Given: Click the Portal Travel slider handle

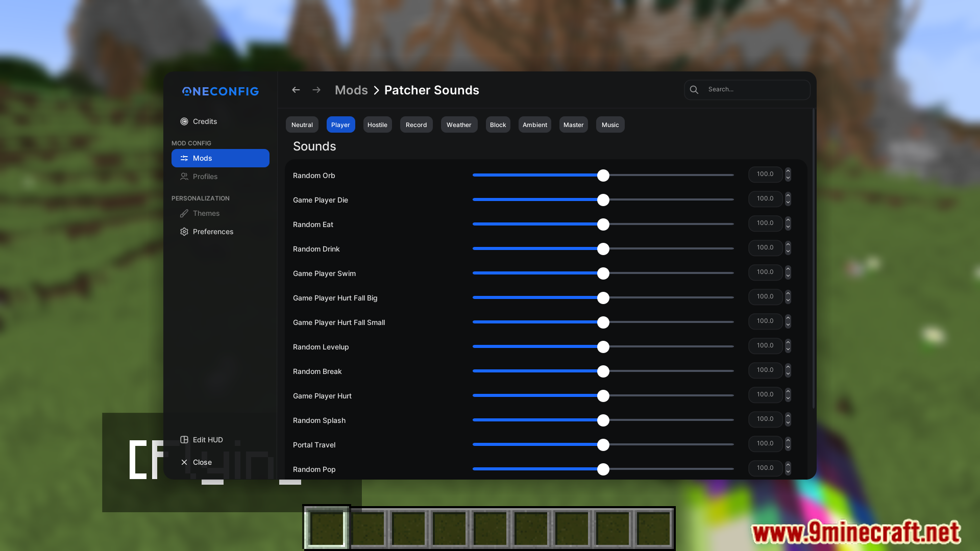Looking at the screenshot, I should click(603, 445).
